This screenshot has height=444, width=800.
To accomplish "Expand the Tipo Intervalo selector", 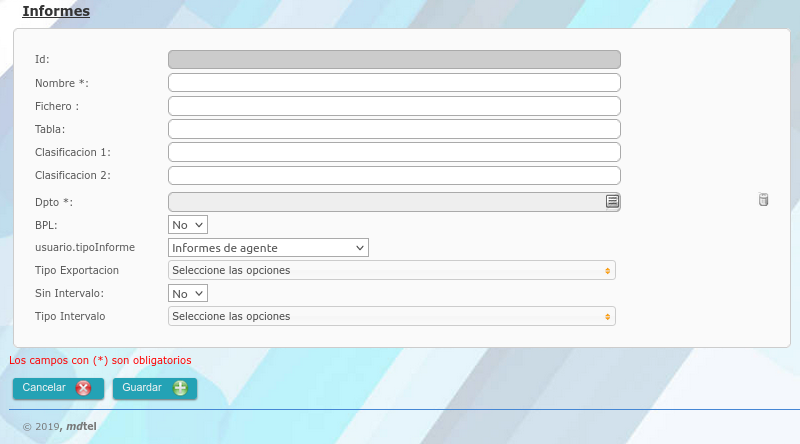I will pos(392,316).
